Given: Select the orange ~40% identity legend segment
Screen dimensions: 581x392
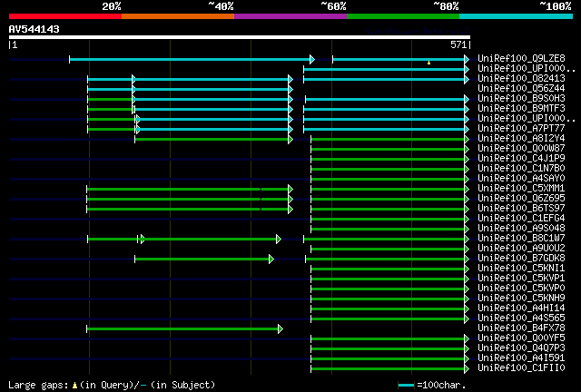Looking at the screenshot, I should click(178, 16).
